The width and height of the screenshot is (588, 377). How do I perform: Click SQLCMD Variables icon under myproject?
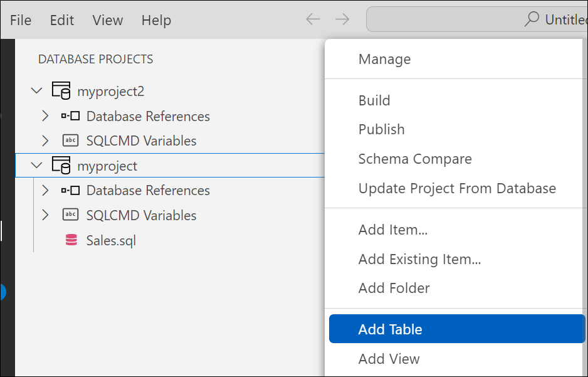pos(71,215)
